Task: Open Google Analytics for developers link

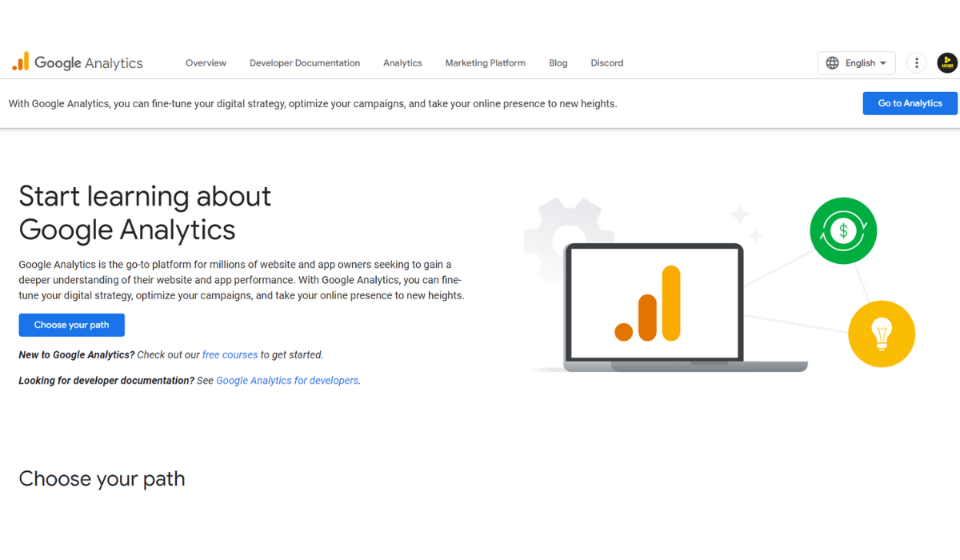Action: pos(287,381)
